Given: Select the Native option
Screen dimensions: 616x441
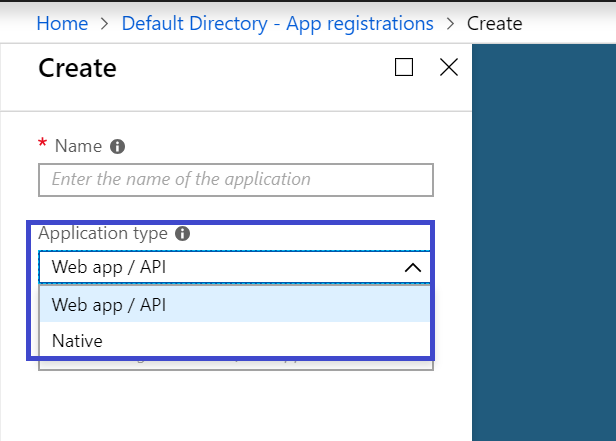Looking at the screenshot, I should (78, 341).
